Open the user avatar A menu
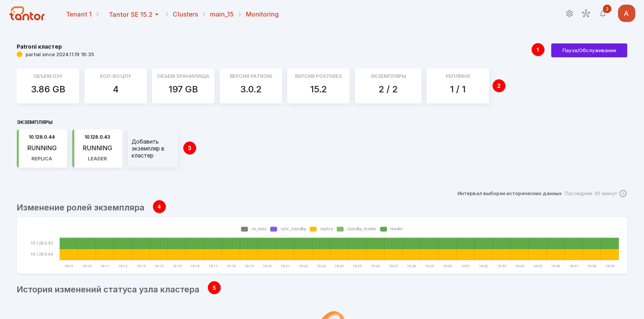644x319 pixels. (x=626, y=13)
